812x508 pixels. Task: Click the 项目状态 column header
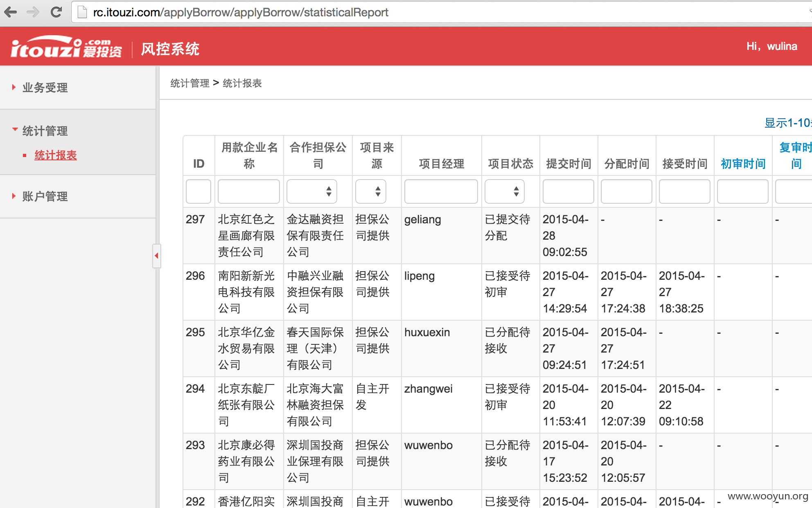(x=511, y=164)
